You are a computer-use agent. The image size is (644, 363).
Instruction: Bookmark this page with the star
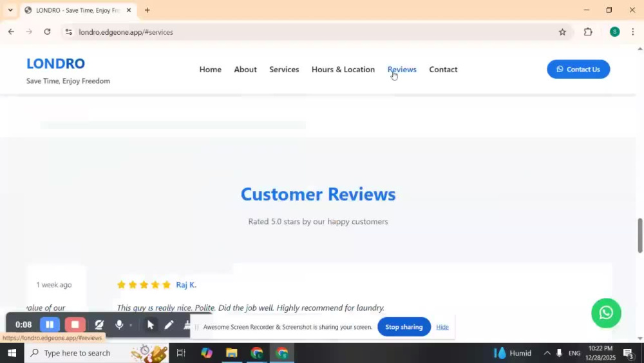point(562,32)
